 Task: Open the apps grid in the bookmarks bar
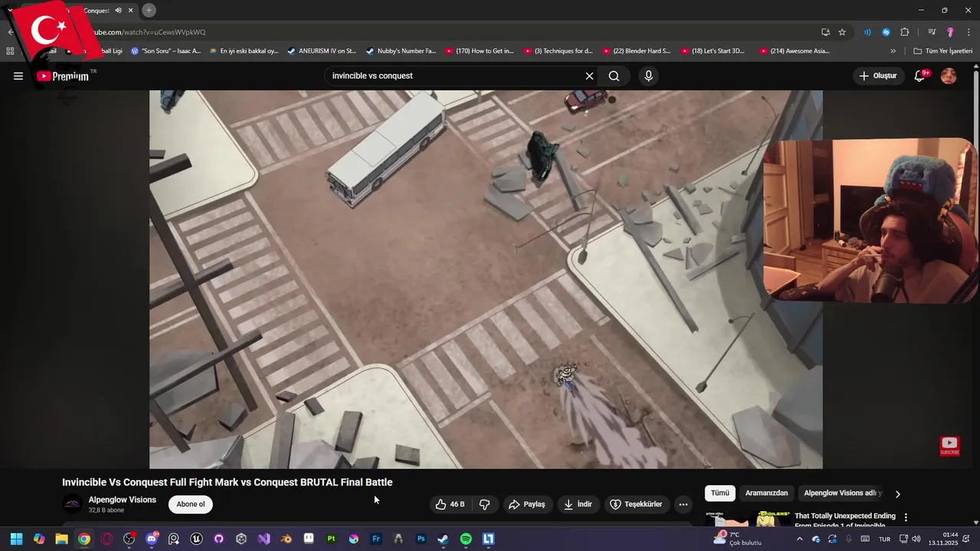(x=10, y=51)
